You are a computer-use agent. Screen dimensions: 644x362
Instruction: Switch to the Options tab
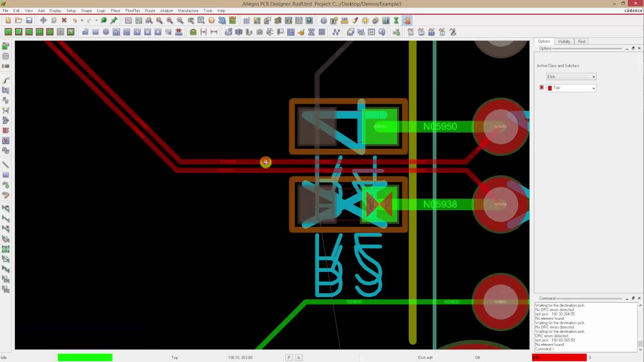[544, 41]
